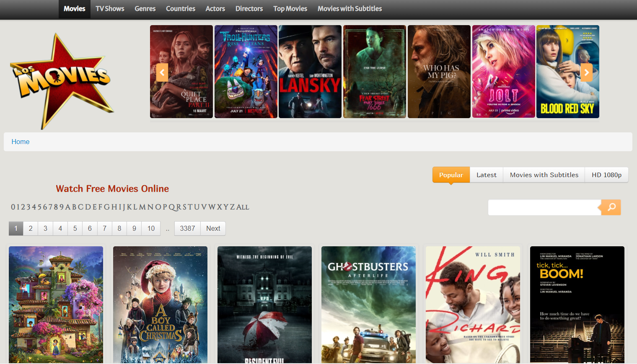Screen dimensions: 637x364
Task: Go to pagination page 2
Action: (31, 229)
